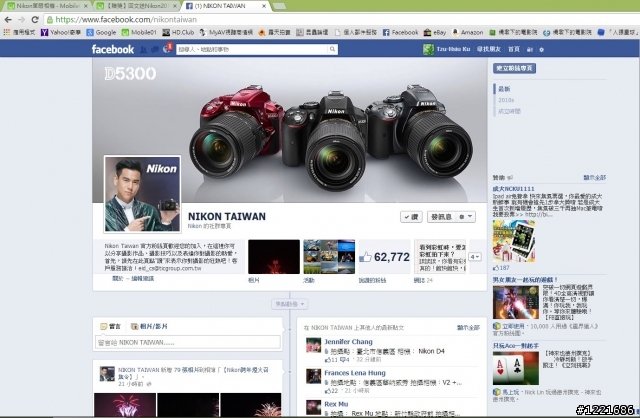Click the Facebook search input field
The width and height of the screenshot is (640, 418).
tap(252, 49)
